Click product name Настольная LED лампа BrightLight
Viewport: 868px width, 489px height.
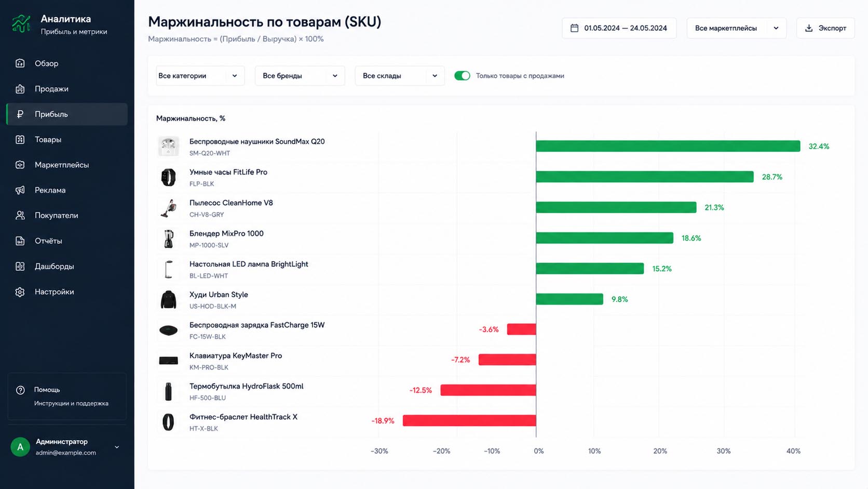(249, 264)
